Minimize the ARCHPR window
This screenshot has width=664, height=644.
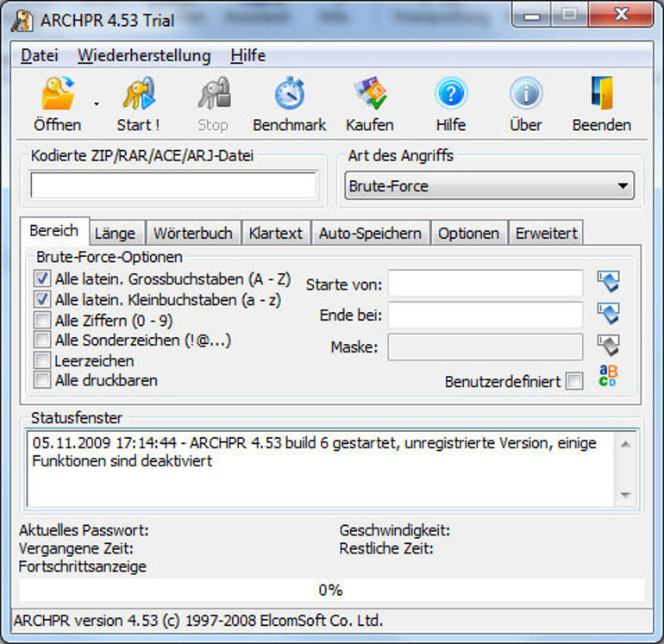tap(532, 16)
